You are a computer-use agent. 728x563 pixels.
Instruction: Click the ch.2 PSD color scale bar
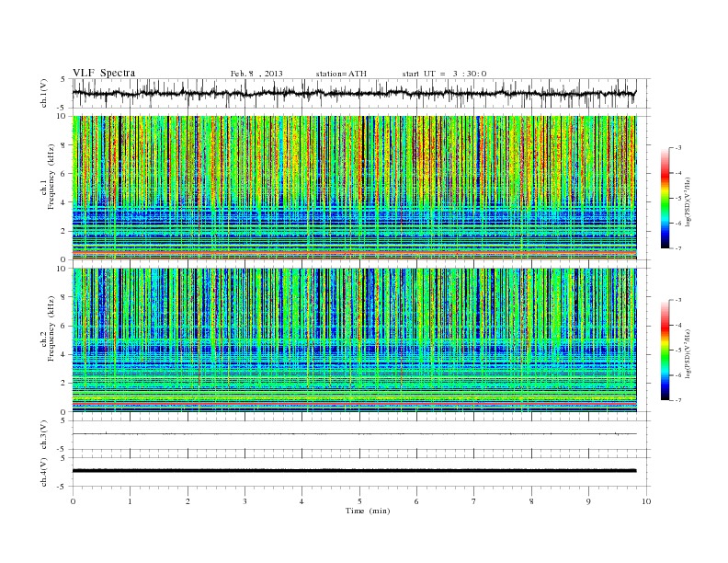665,350
